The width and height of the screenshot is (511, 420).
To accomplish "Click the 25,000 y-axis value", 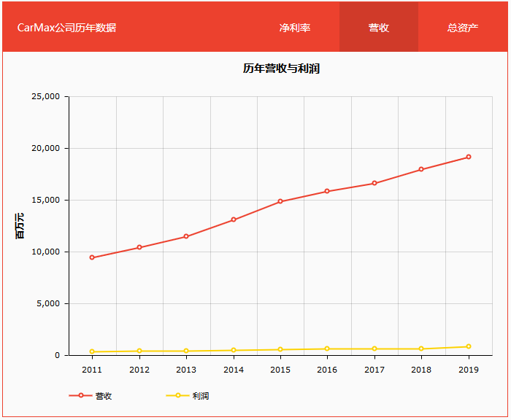I will coord(45,96).
